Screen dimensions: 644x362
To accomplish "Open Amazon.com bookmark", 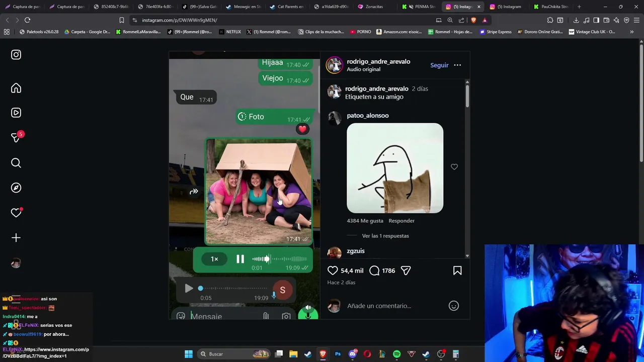I will click(398, 32).
